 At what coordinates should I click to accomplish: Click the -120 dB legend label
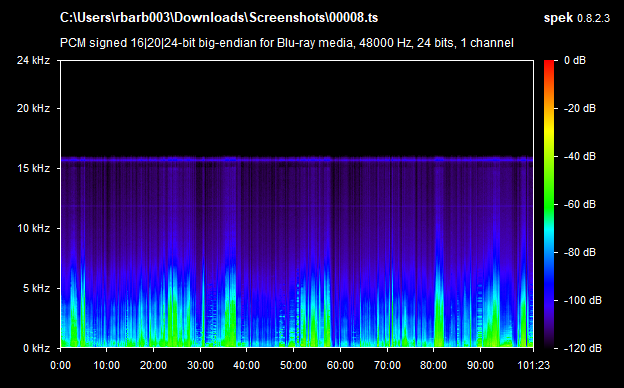pos(582,348)
